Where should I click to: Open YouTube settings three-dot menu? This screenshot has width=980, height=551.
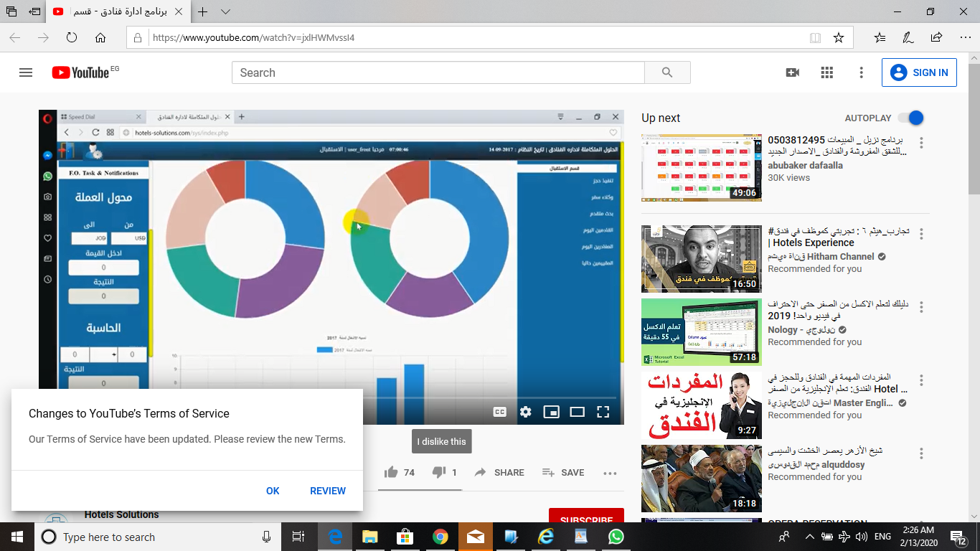point(862,72)
